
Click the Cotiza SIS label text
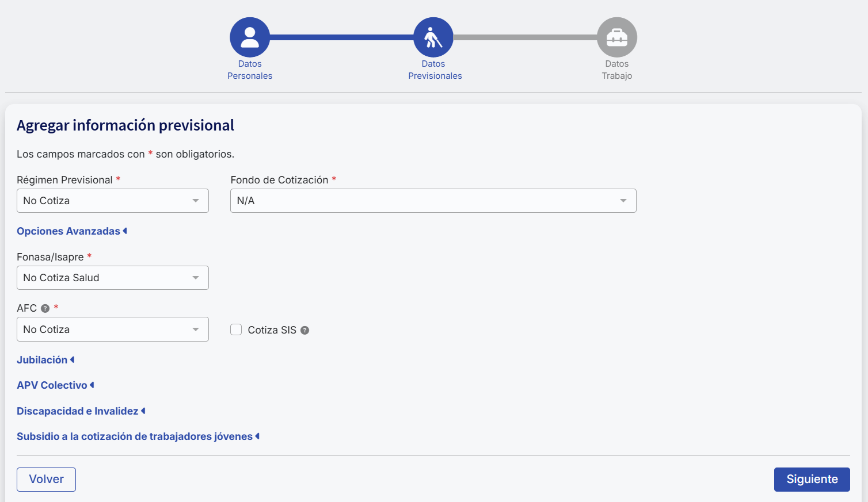pyautogui.click(x=272, y=330)
